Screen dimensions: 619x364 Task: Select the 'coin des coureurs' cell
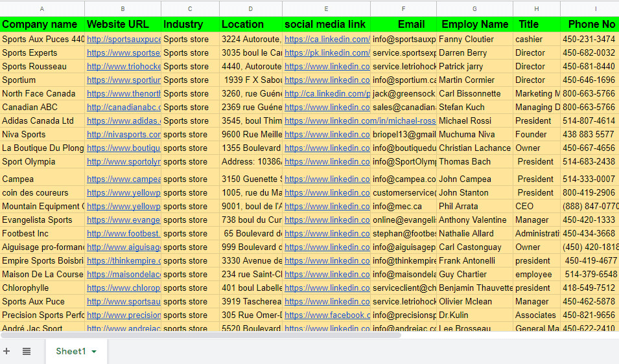pyautogui.click(x=42, y=193)
